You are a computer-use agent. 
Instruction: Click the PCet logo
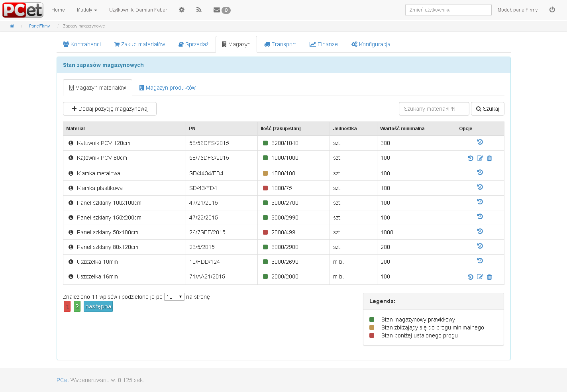23,10
